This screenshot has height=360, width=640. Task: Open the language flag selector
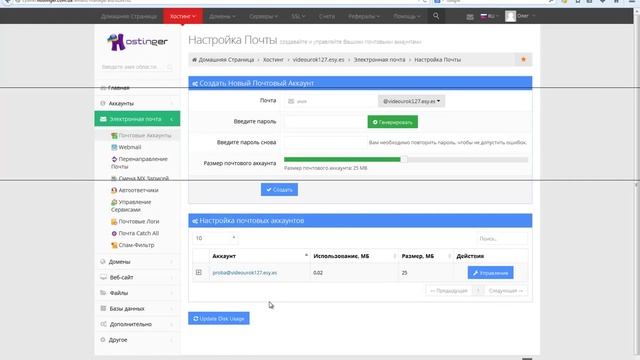tap(489, 16)
